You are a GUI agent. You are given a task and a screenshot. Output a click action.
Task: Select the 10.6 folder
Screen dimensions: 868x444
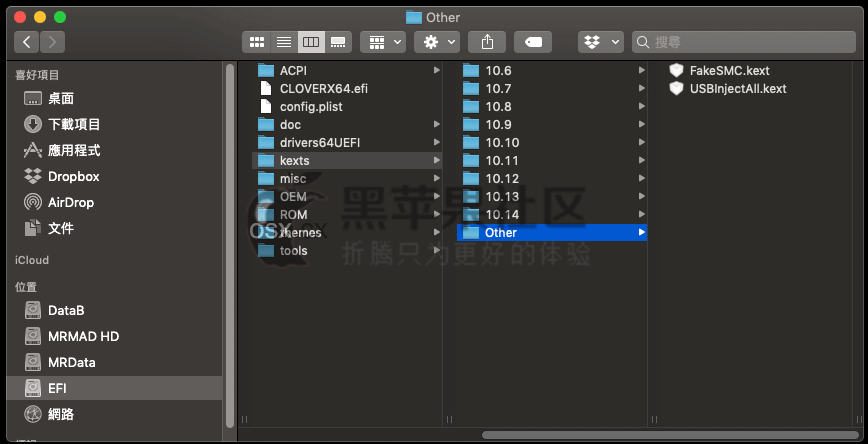(x=552, y=70)
